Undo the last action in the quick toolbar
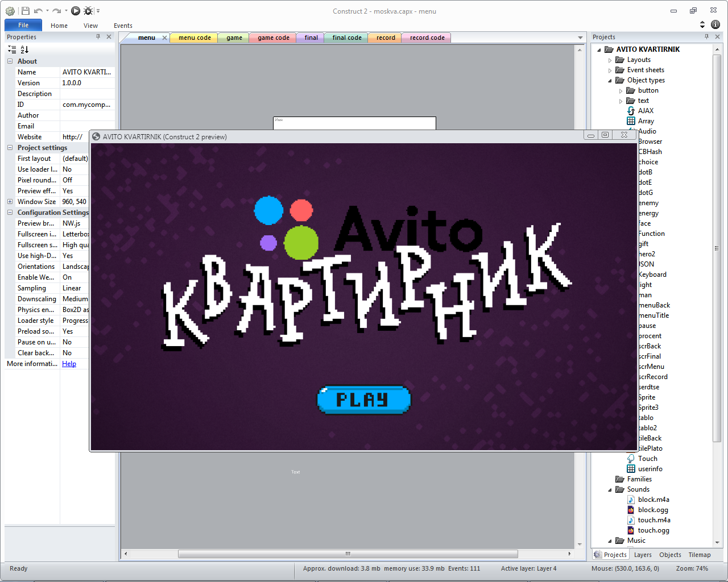728x582 pixels. point(38,11)
